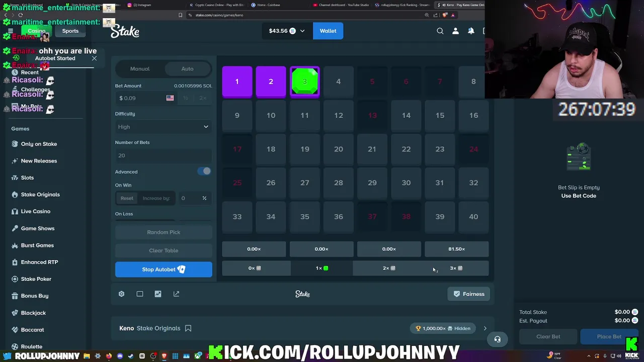Select the Reset option for On Win
This screenshot has width=644, height=362.
click(127, 198)
